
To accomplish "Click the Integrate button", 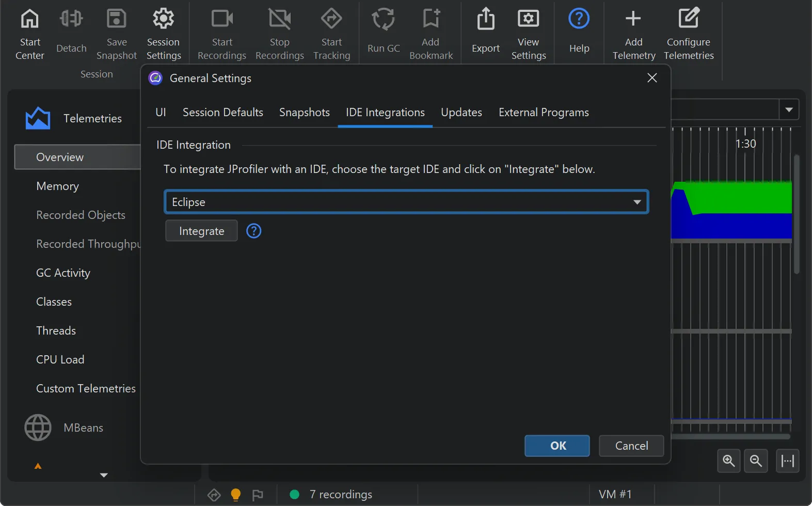I will [x=201, y=231].
